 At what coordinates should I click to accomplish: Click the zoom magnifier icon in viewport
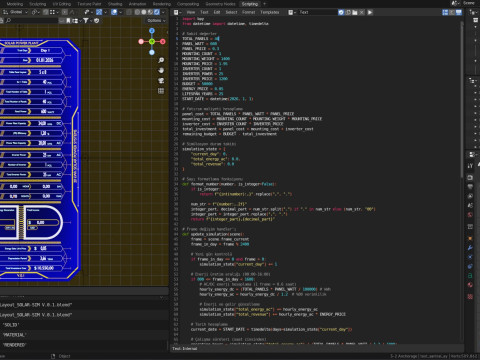161,60
